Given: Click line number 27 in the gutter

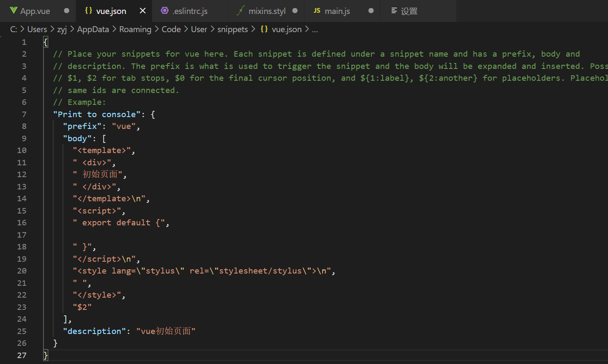Looking at the screenshot, I should coord(22,356).
